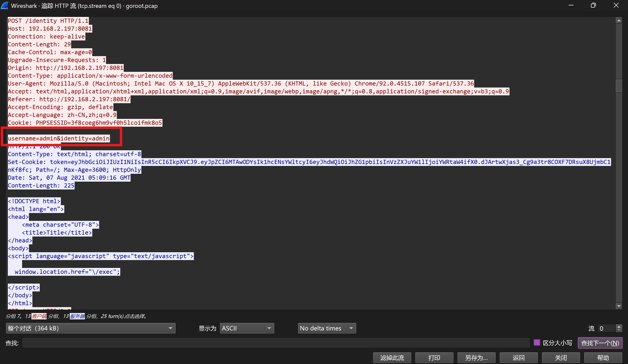628x364 pixels.
Task: Click the 查找下一个(N) button
Action: [600, 343]
